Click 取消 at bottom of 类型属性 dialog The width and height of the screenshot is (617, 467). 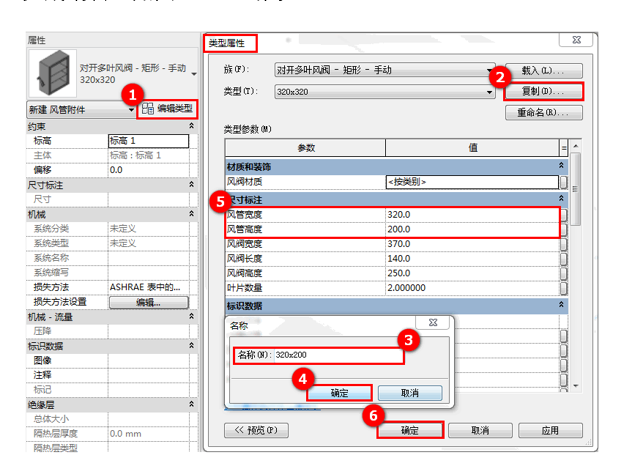click(x=480, y=430)
